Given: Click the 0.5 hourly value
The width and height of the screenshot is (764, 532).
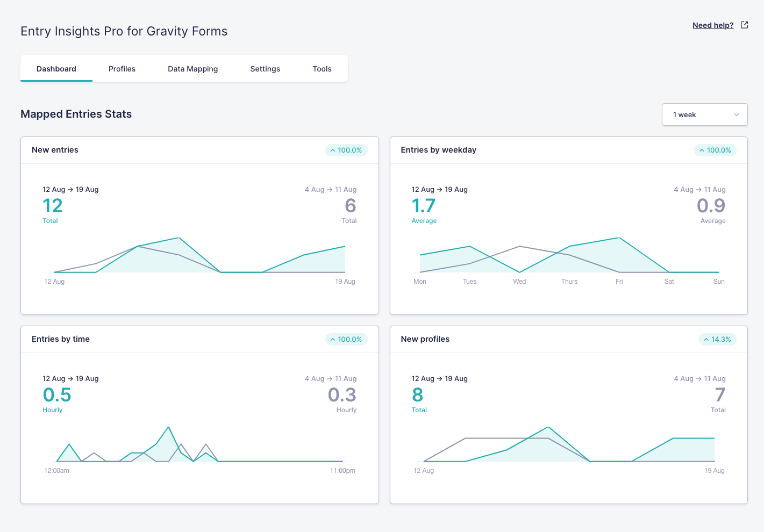Looking at the screenshot, I should 57,395.
